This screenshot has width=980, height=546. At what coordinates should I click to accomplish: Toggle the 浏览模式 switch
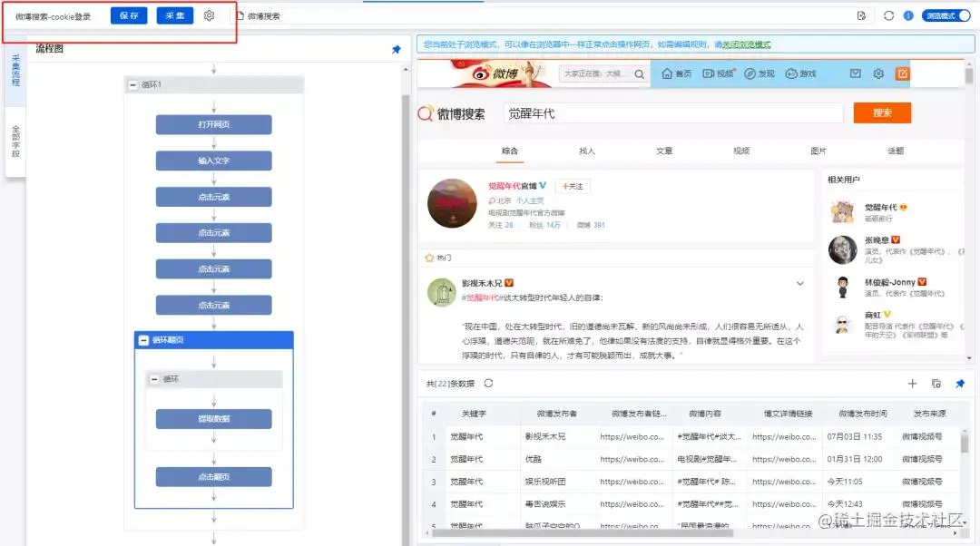click(x=946, y=15)
